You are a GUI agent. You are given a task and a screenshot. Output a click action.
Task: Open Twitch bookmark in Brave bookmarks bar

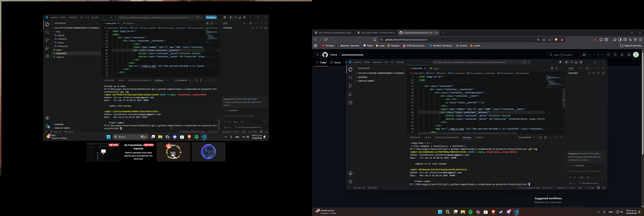point(368,46)
